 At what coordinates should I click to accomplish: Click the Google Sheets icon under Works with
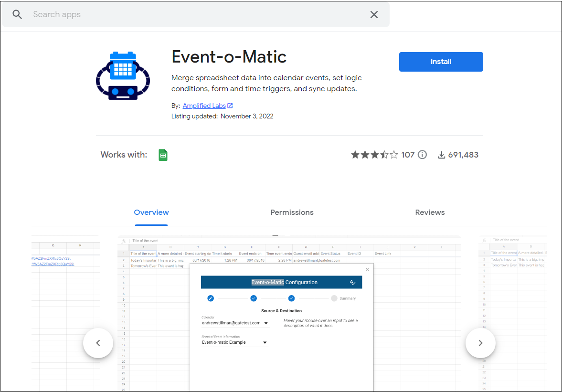pyautogui.click(x=163, y=154)
